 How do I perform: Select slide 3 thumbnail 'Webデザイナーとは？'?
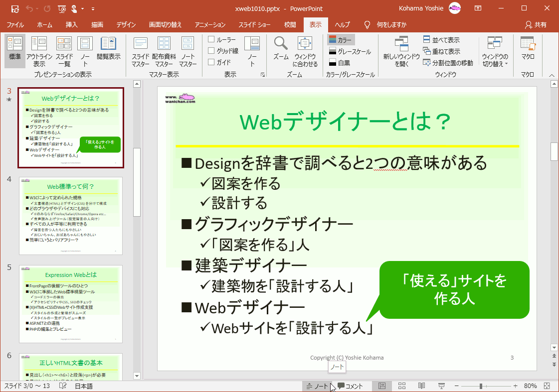[71, 128]
